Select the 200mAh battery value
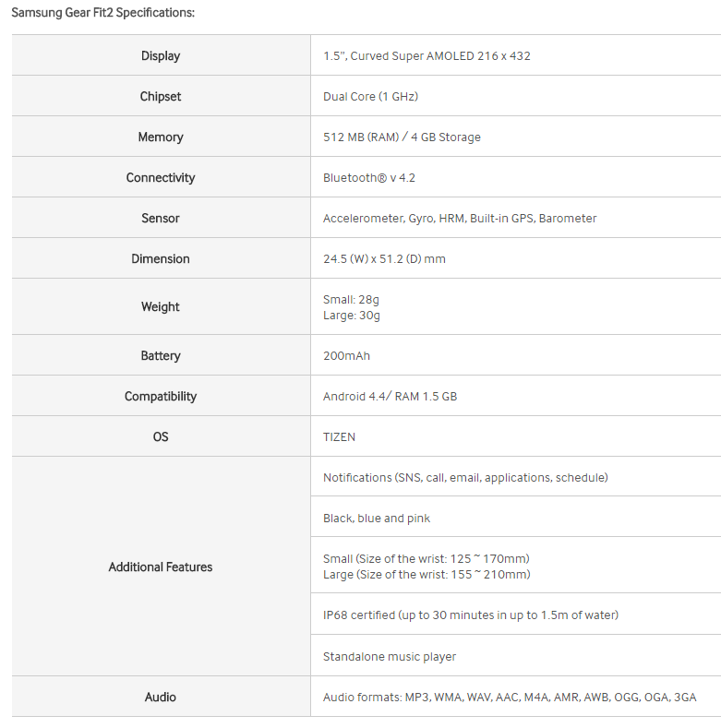This screenshot has height=728, width=721. (x=346, y=356)
